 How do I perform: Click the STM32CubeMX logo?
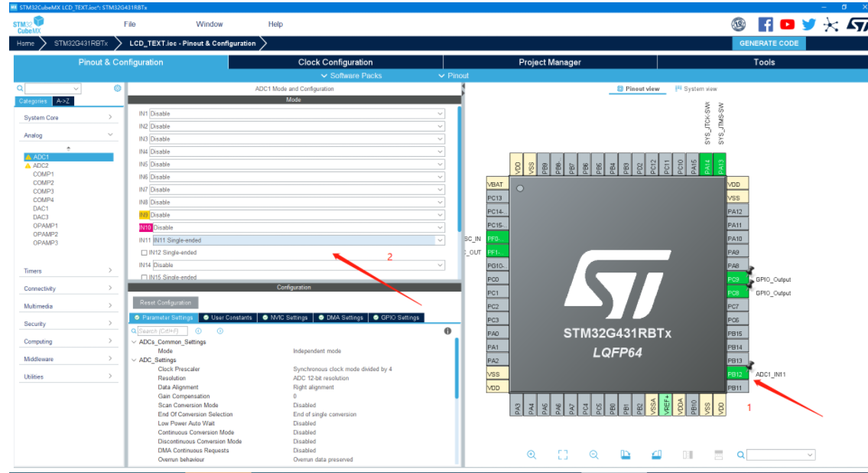coord(28,25)
